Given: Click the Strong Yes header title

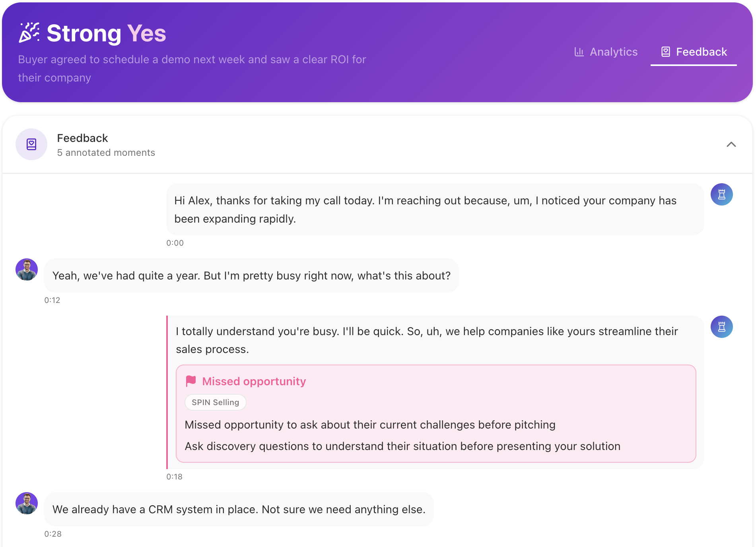Looking at the screenshot, I should coord(106,33).
